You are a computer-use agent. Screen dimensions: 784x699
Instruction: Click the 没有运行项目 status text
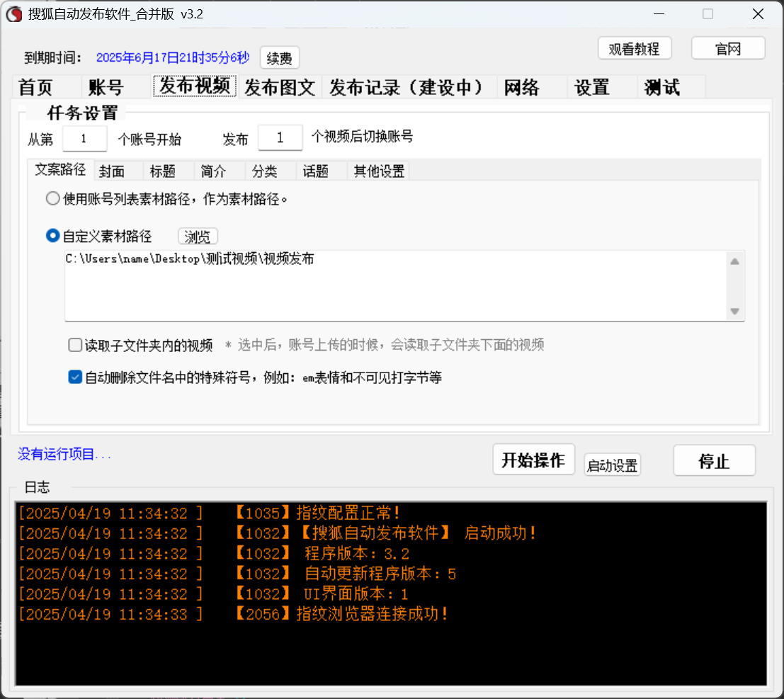[64, 454]
